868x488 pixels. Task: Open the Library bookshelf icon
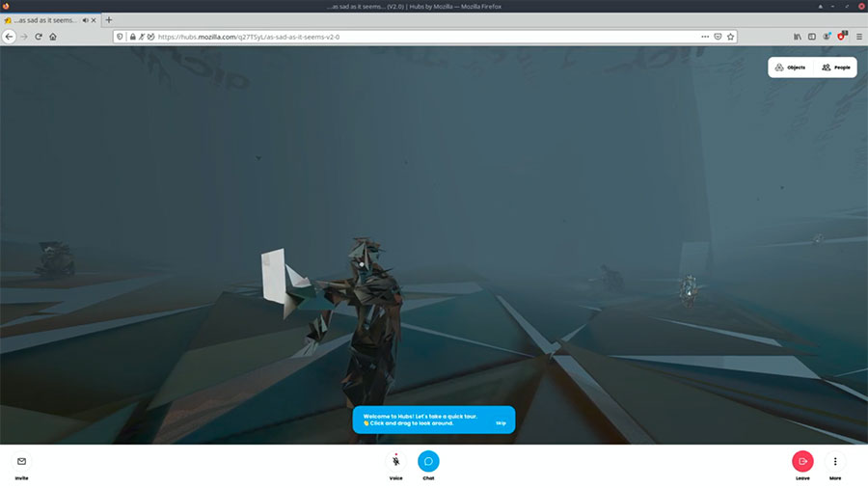click(x=798, y=37)
